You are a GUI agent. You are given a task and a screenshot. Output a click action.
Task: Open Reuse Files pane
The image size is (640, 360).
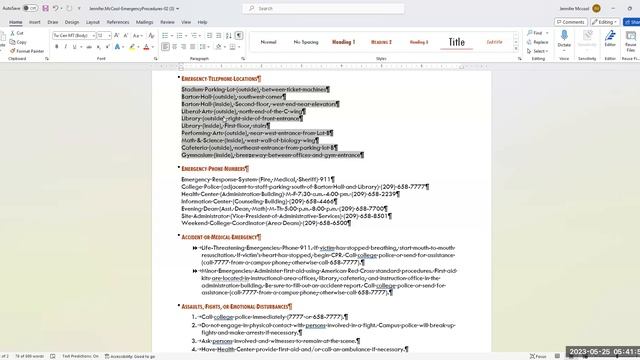(631, 41)
